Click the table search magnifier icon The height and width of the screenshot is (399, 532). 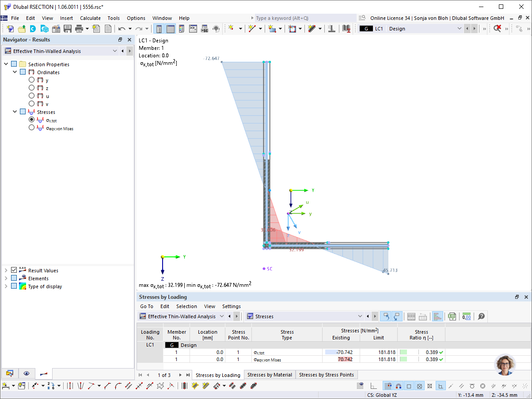(481, 316)
